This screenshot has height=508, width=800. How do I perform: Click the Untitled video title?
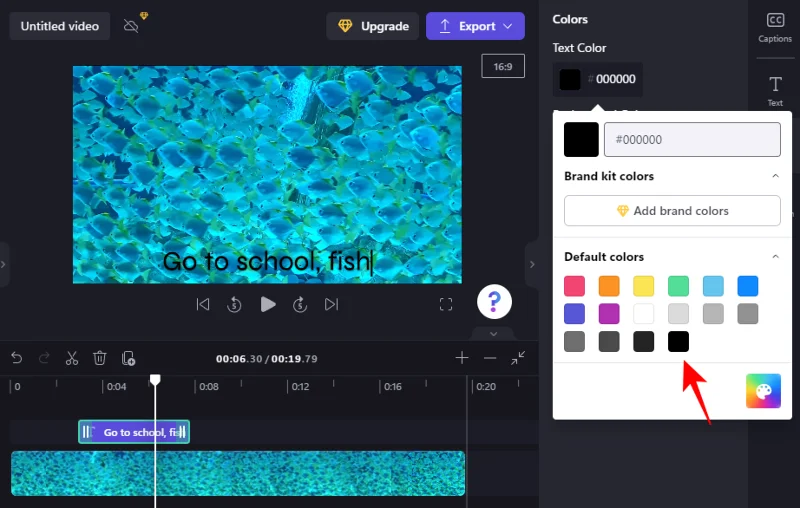(x=60, y=26)
